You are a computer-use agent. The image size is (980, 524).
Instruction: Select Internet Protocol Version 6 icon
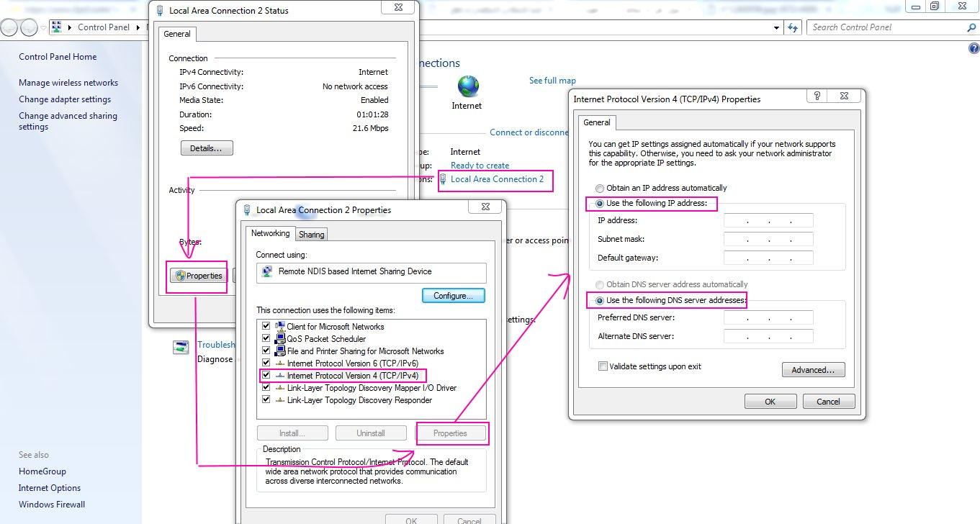(280, 363)
